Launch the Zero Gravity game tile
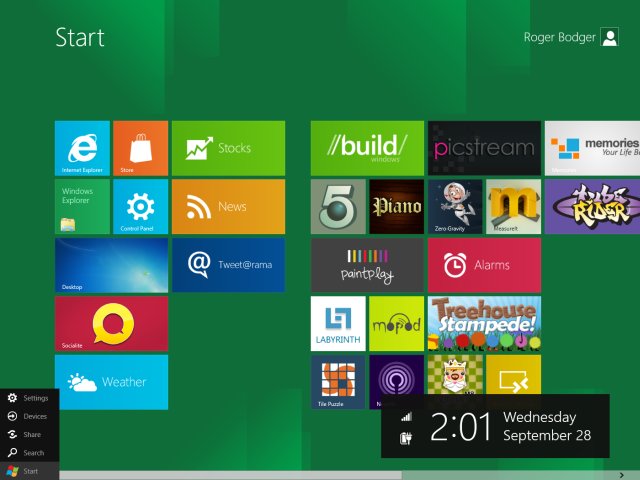 coord(455,207)
